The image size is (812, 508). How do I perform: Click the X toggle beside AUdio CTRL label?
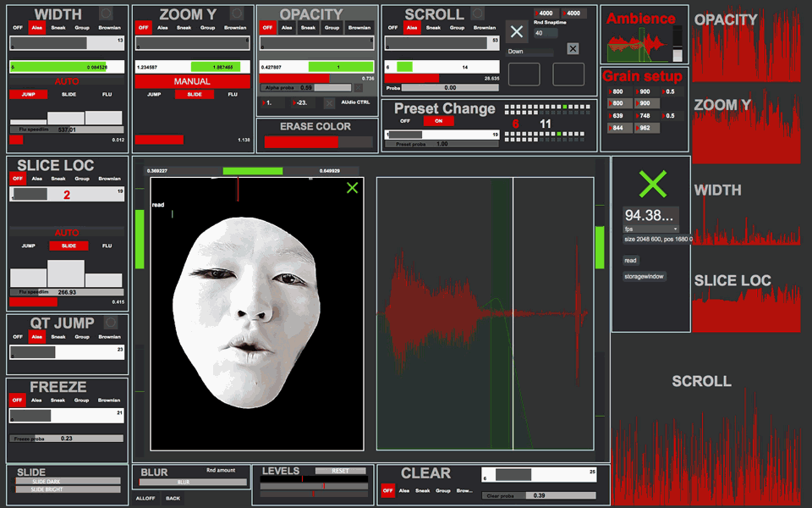pos(330,103)
